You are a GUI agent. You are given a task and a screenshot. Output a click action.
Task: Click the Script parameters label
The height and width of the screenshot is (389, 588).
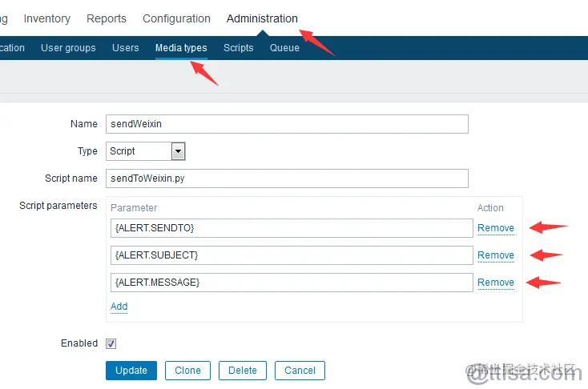(58, 206)
